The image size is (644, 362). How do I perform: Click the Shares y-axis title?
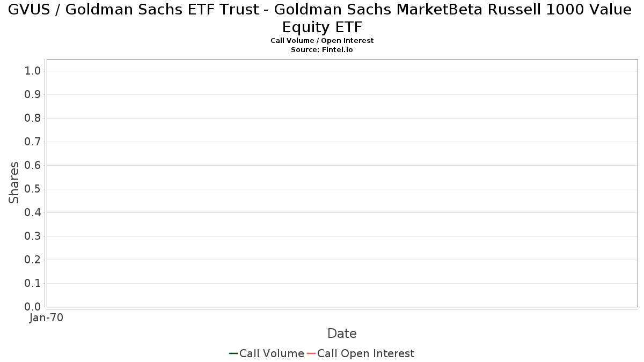14,183
